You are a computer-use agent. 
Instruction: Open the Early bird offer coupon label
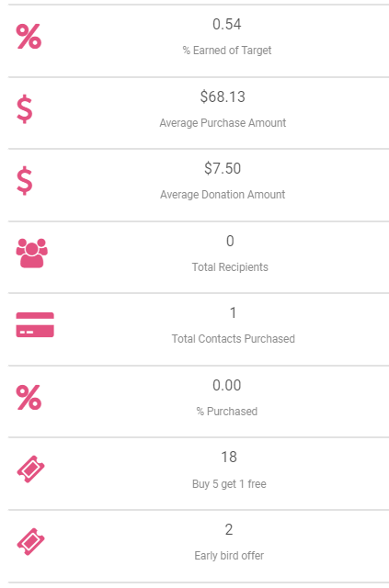coord(229,556)
